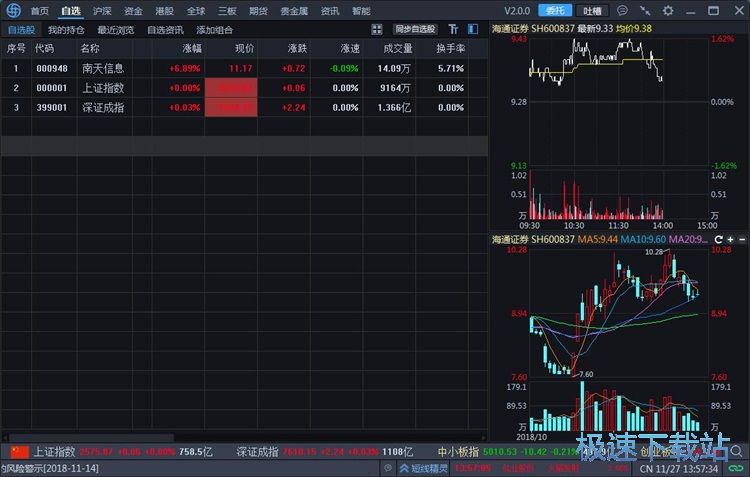Click 深证成指 in bottom status bar
This screenshot has height=477, width=750.
[x=257, y=451]
